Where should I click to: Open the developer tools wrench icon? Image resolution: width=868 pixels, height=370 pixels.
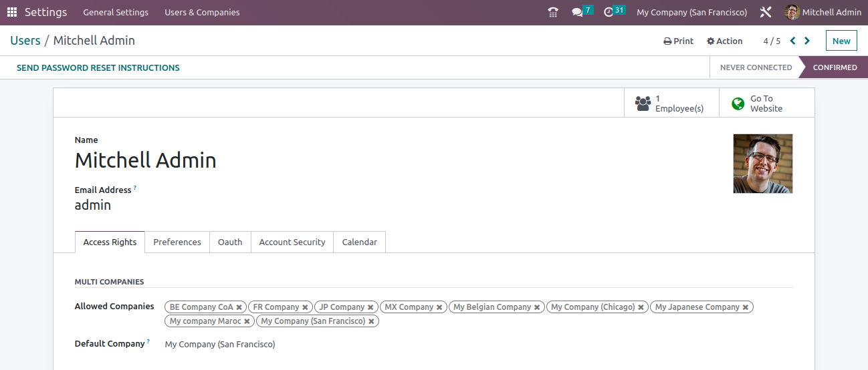766,12
